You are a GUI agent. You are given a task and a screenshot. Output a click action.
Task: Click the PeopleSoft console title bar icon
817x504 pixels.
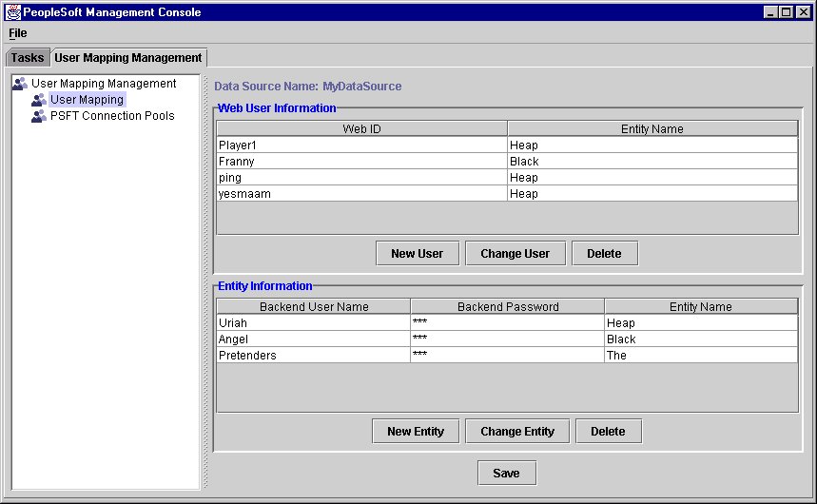pos(13,12)
